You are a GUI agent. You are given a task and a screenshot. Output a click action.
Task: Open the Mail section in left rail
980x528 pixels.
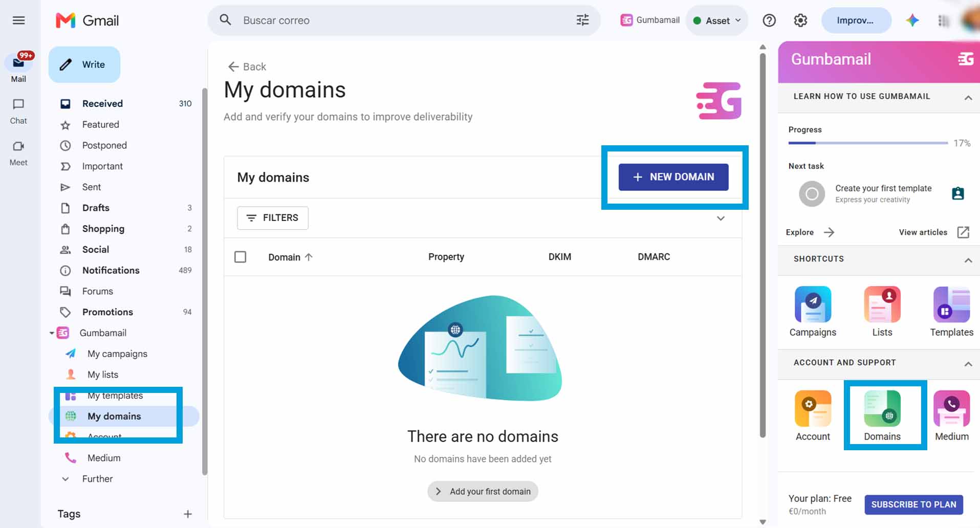[19, 67]
